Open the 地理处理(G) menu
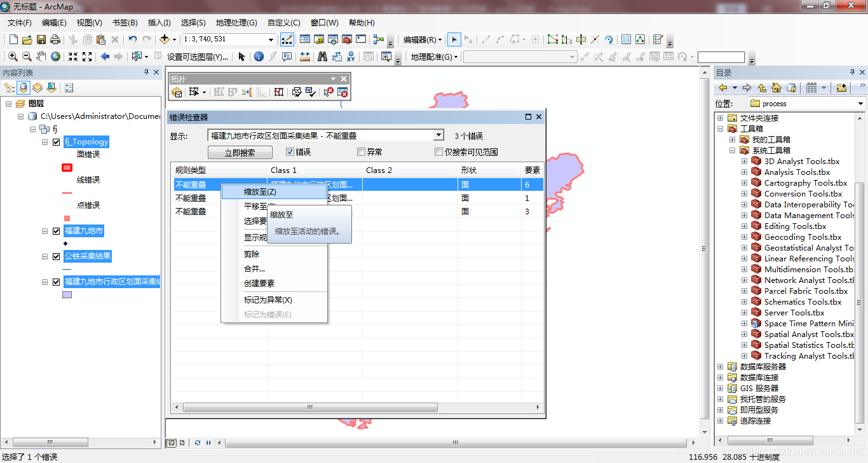 click(x=236, y=22)
